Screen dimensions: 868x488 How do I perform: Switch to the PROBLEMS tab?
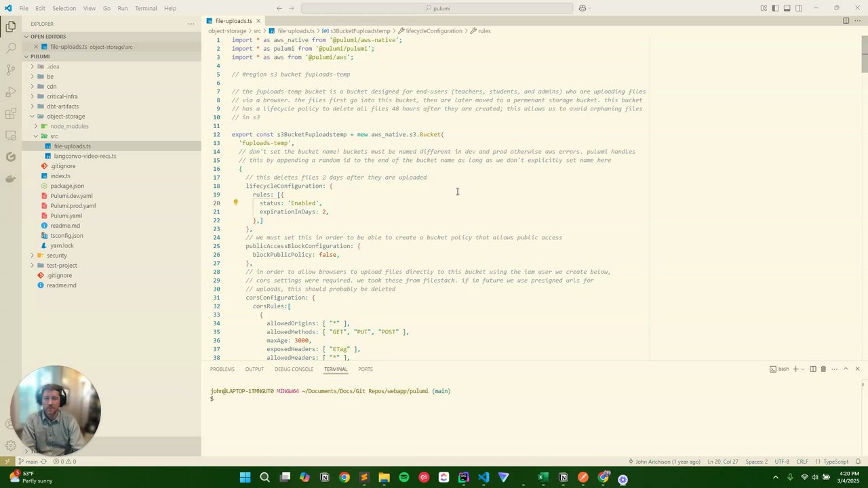pyautogui.click(x=222, y=369)
